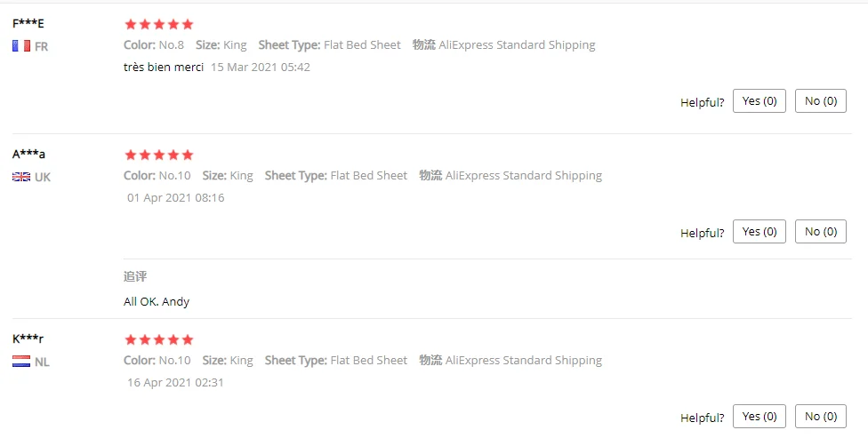
Task: Vote Yes (0) on K***r's review
Action: tap(759, 416)
